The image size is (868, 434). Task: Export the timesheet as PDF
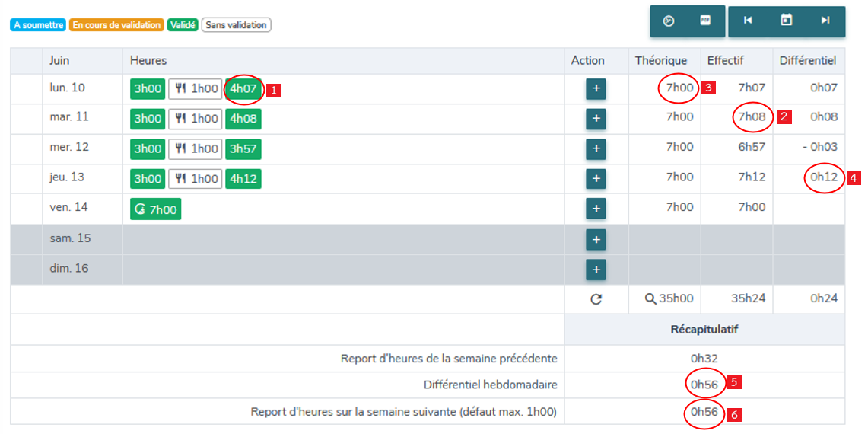pyautogui.click(x=705, y=21)
